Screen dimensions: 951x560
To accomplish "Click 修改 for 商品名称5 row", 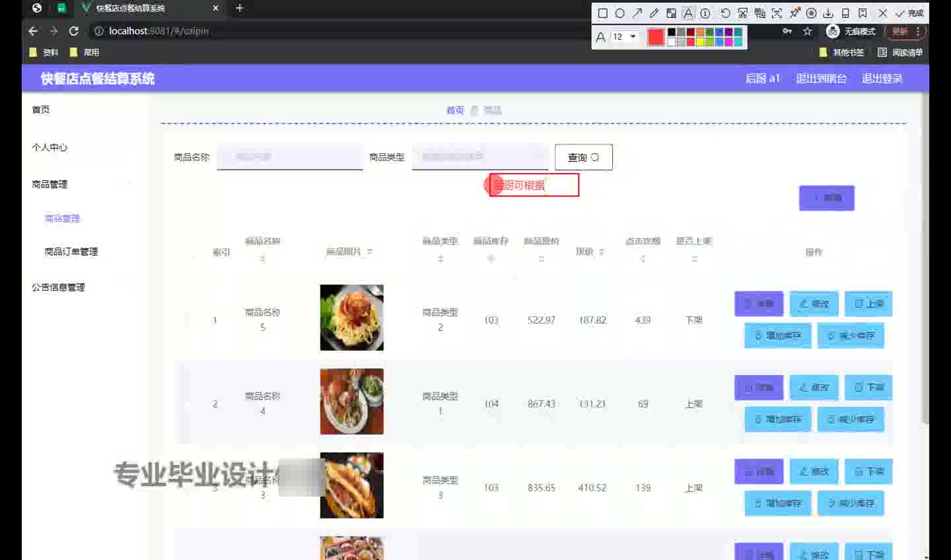I will (814, 304).
